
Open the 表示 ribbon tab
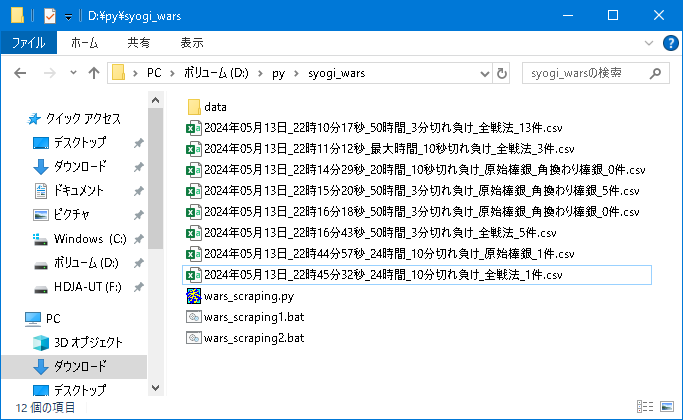point(192,43)
